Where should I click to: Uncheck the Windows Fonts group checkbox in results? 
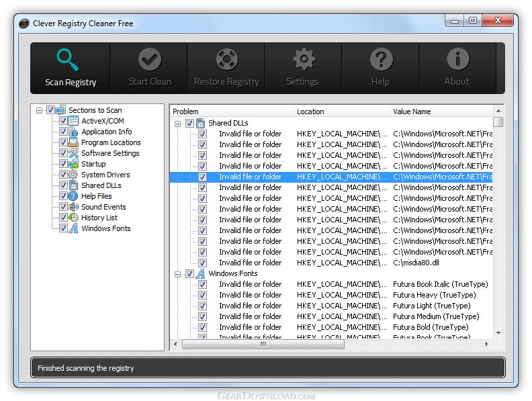coord(189,274)
